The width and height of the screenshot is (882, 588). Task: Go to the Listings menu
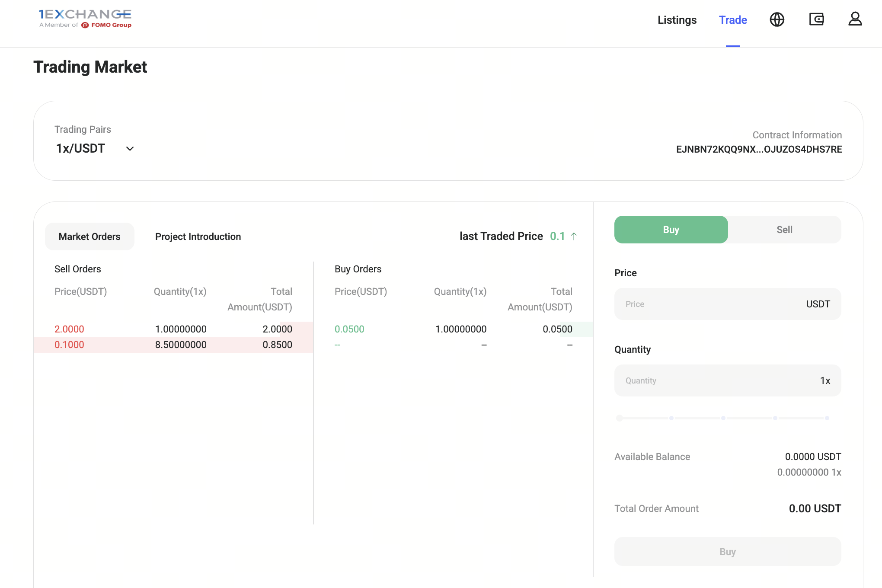click(677, 20)
